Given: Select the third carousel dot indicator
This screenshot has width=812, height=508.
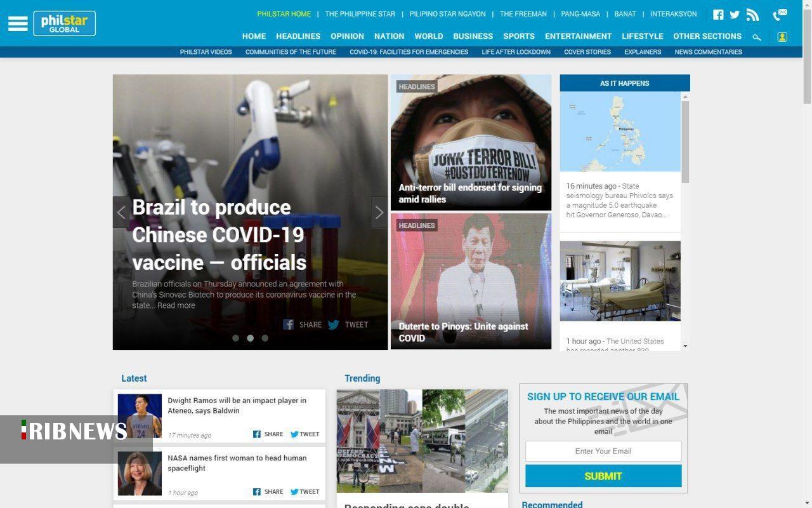Looking at the screenshot, I should pos(265,338).
